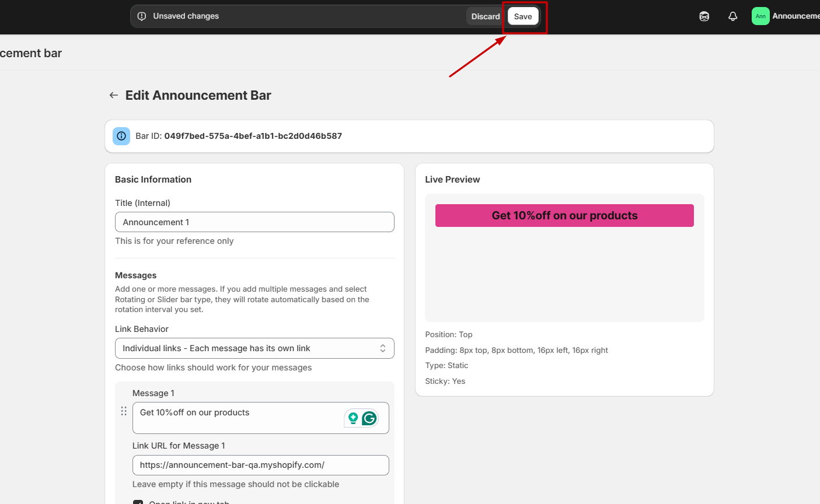Click the Grammarly lightbulb suggestion icon
820x504 pixels.
(x=353, y=418)
